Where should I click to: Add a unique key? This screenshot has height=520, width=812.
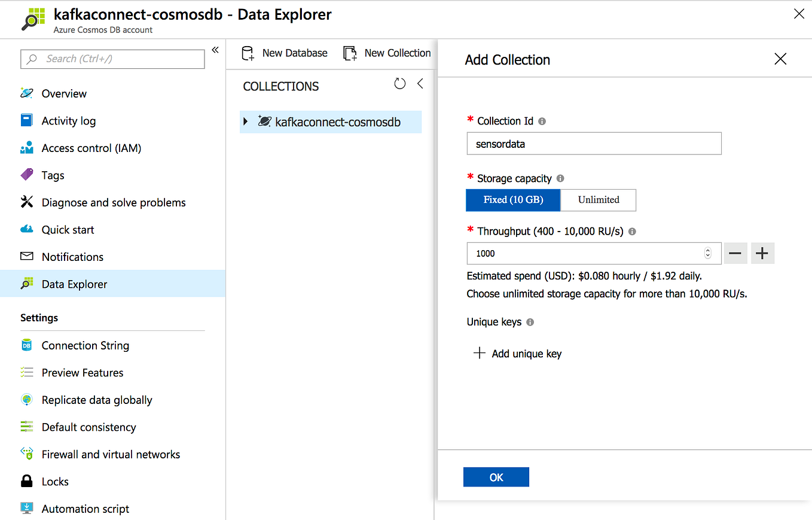517,353
